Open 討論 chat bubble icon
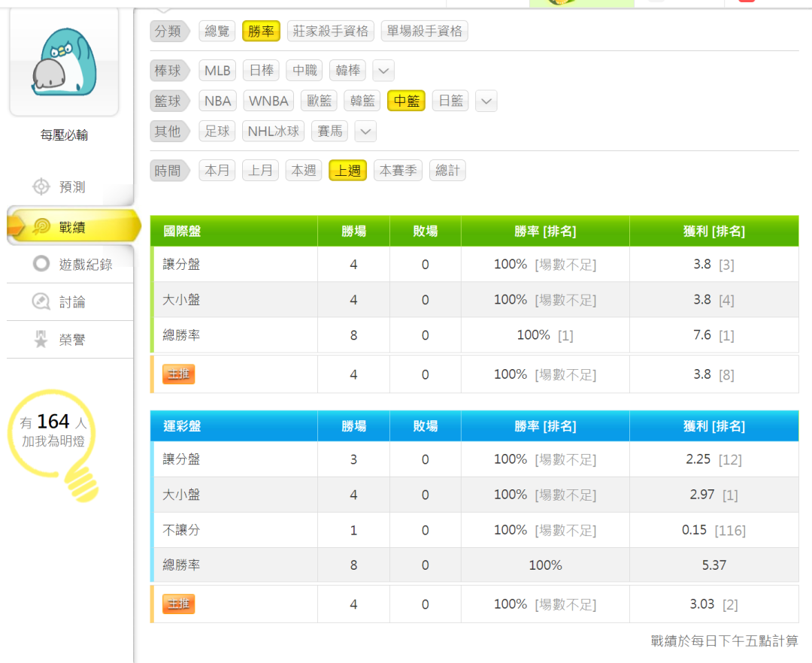Viewport: 812px width, 663px height. 41,302
